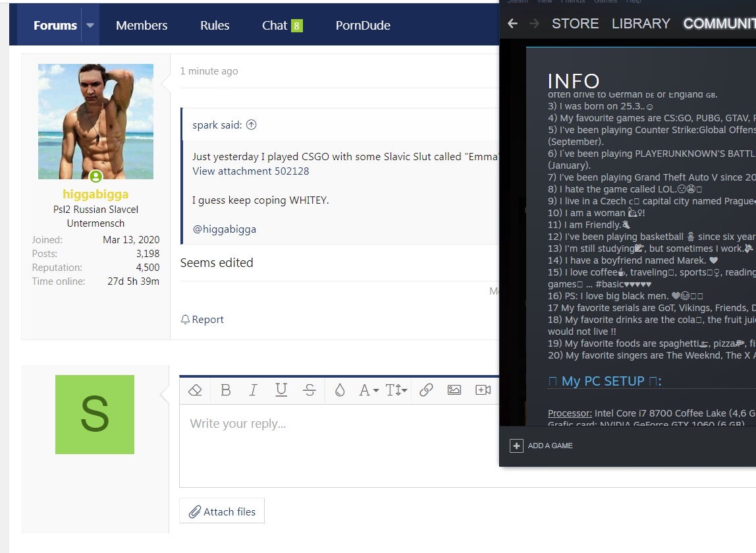
Task: Click the insert image icon
Action: coord(454,390)
